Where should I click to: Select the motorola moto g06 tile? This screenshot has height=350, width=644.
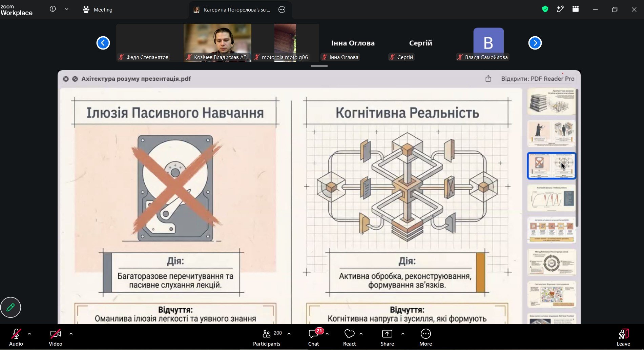[x=285, y=43]
